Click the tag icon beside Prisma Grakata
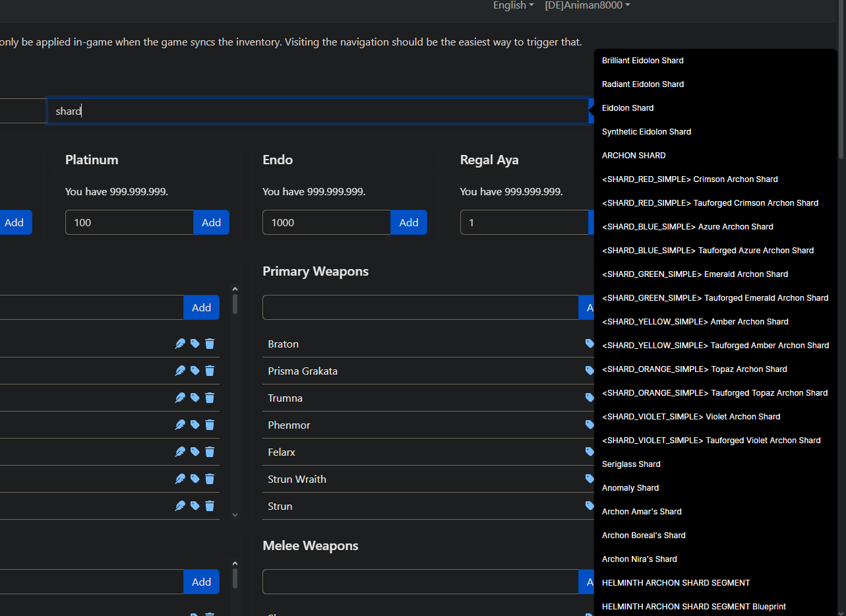Screen dimensions: 846x616 pos(589,371)
